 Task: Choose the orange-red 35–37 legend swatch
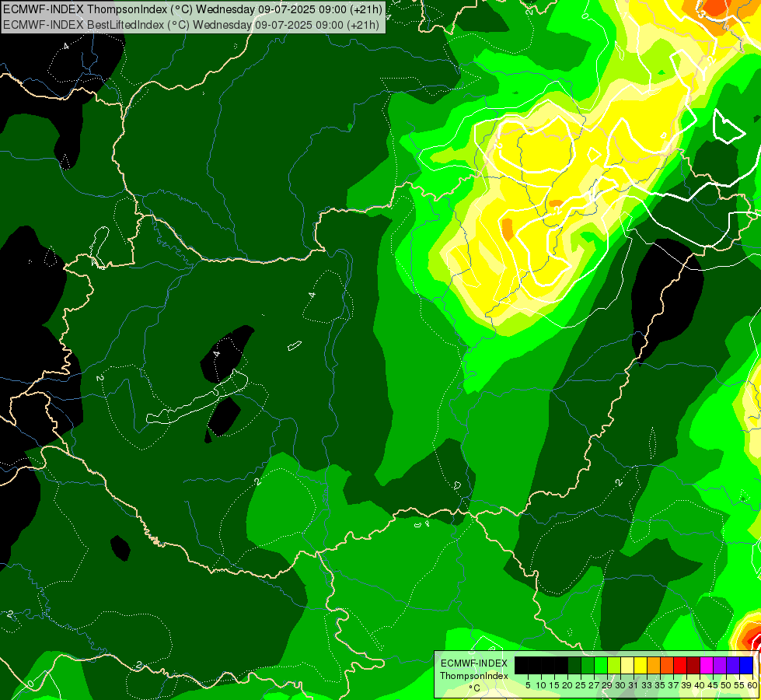pos(667,666)
